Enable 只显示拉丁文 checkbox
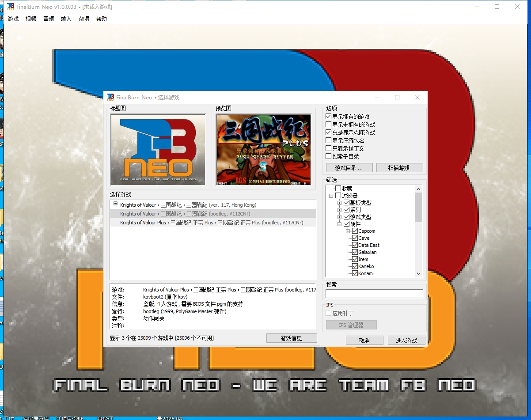 (328, 148)
